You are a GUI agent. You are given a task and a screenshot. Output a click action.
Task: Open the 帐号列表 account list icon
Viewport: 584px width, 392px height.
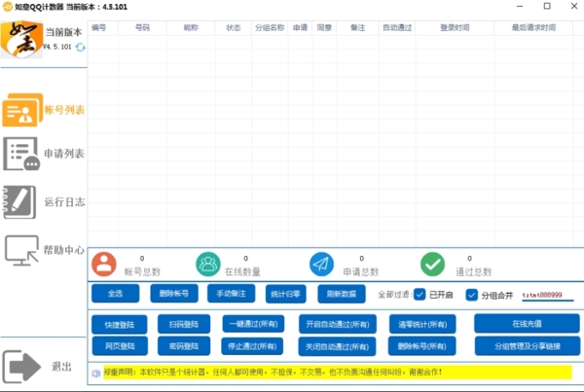[x=22, y=110]
